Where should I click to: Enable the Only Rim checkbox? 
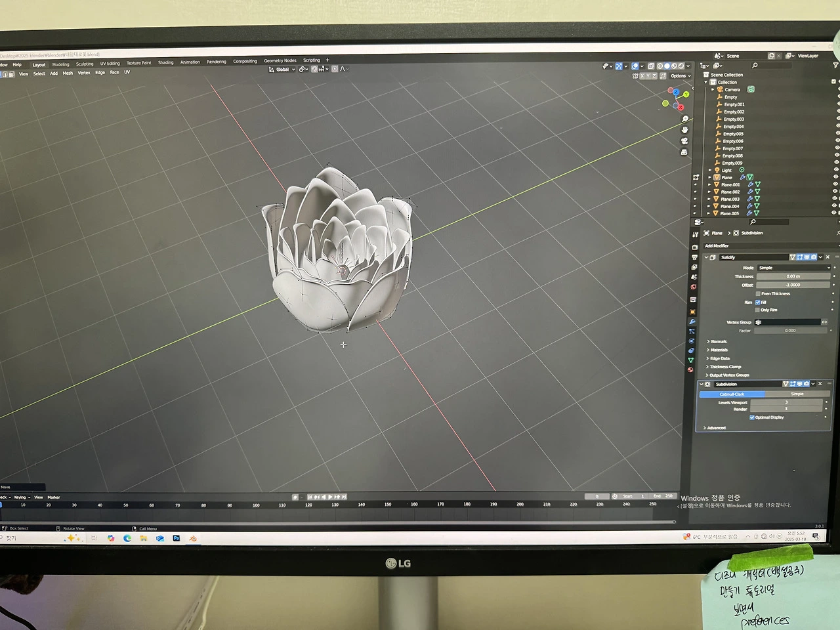click(x=758, y=310)
